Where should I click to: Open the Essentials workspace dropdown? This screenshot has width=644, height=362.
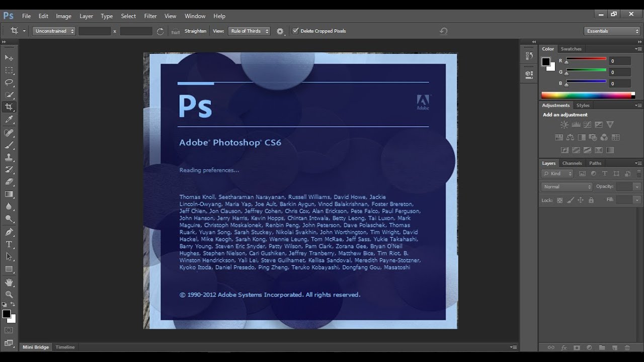tap(612, 31)
